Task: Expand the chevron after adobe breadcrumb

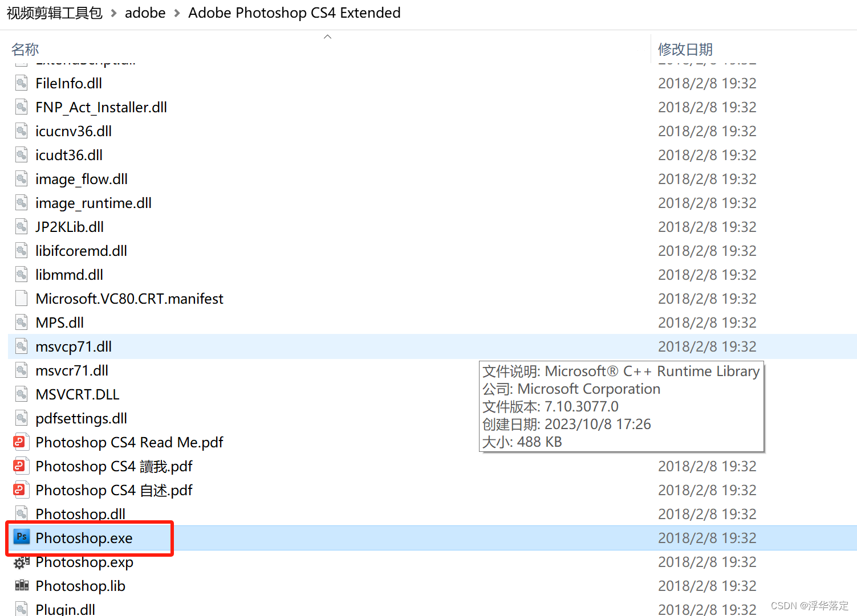Action: tap(177, 13)
